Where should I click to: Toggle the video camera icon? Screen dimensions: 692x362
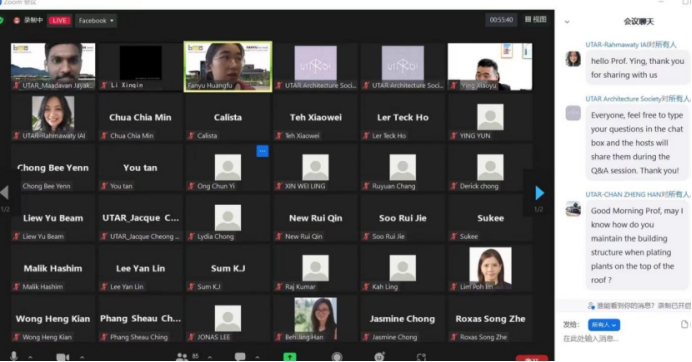(x=62, y=357)
